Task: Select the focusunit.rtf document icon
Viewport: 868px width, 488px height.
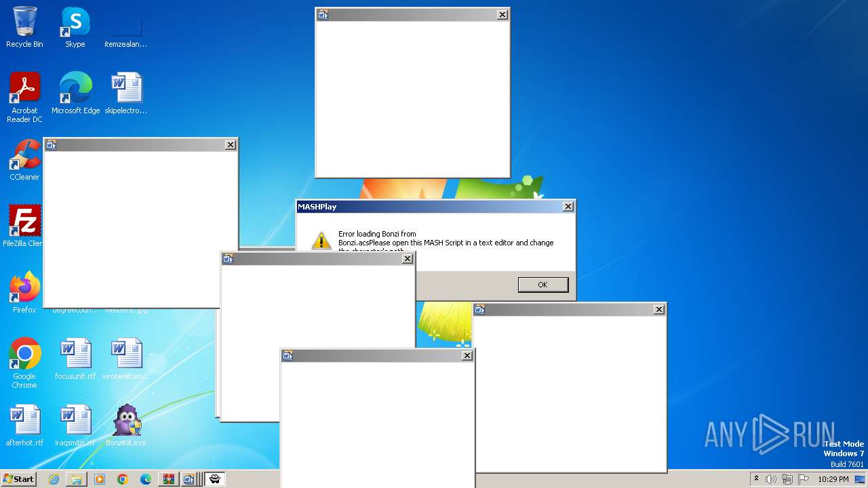Action: [75, 359]
